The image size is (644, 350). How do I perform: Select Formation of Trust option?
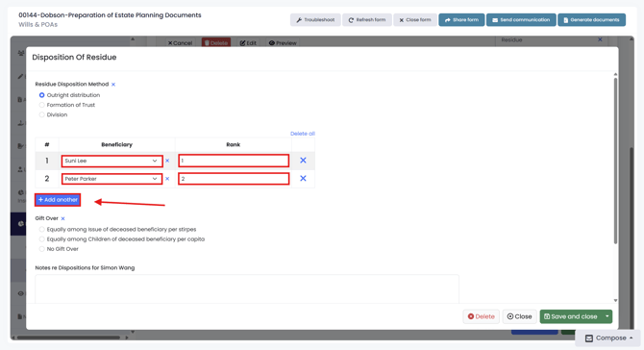[x=42, y=105]
